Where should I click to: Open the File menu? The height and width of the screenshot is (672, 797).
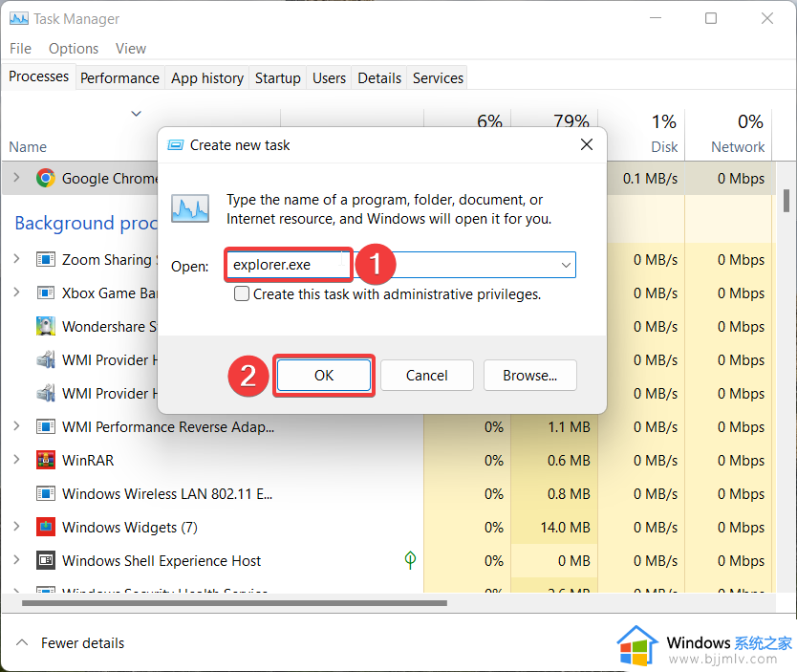point(20,49)
